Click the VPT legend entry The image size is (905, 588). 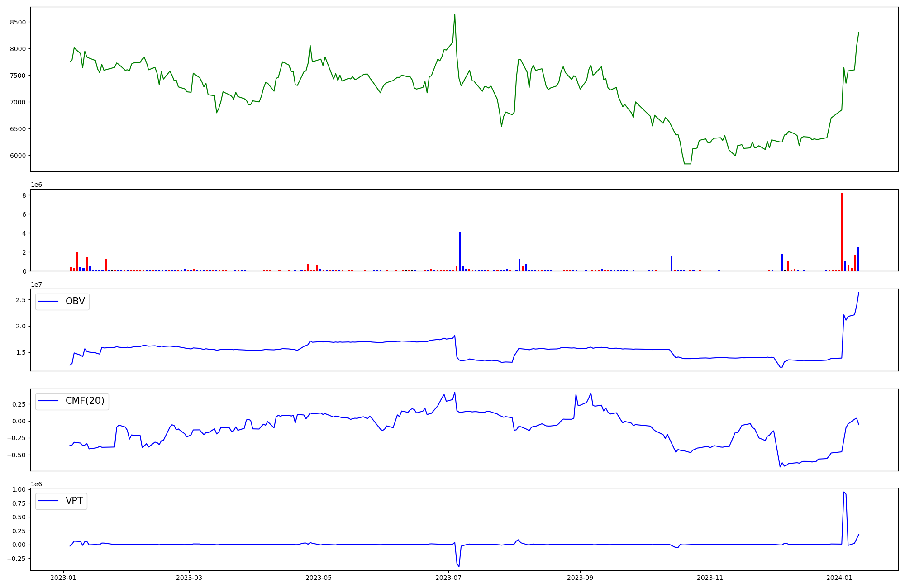click(x=74, y=501)
